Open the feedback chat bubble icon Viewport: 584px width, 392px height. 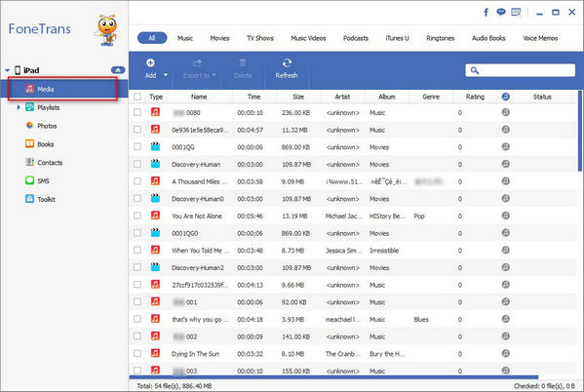pyautogui.click(x=501, y=13)
